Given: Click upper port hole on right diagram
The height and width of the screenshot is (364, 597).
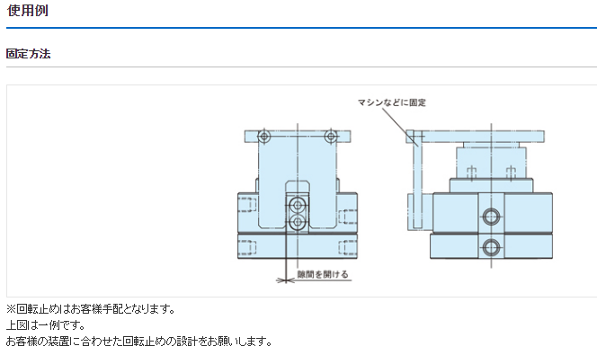Looking at the screenshot, I should pyautogui.click(x=489, y=216).
